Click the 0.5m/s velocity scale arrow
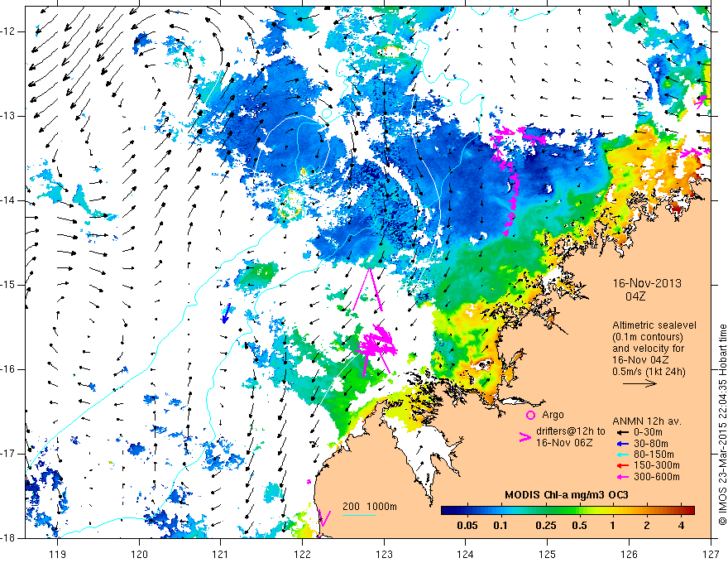This screenshot has width=728, height=563. tap(639, 383)
